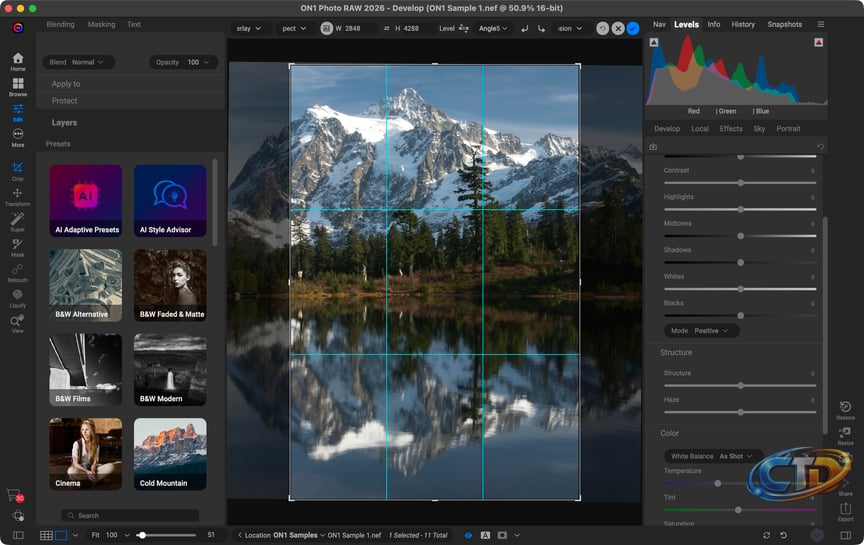Select the Retouch tool
The width and height of the screenshot is (864, 545).
click(x=18, y=272)
